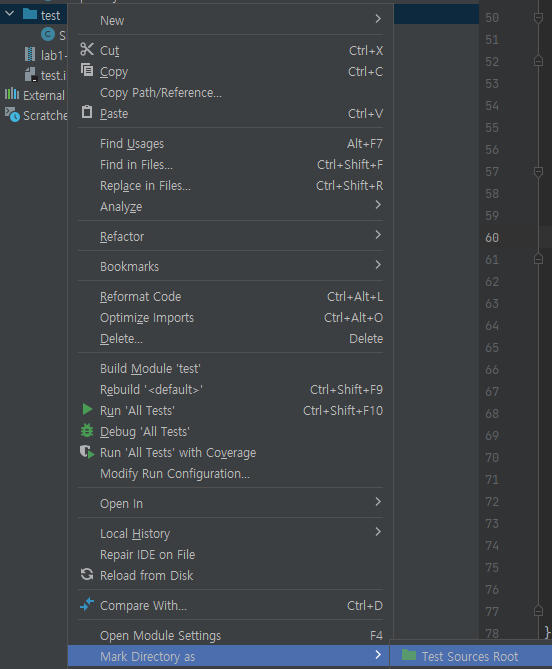Expand the Refactor submenu arrow
Screen dimensions: 552x669
(x=378, y=235)
